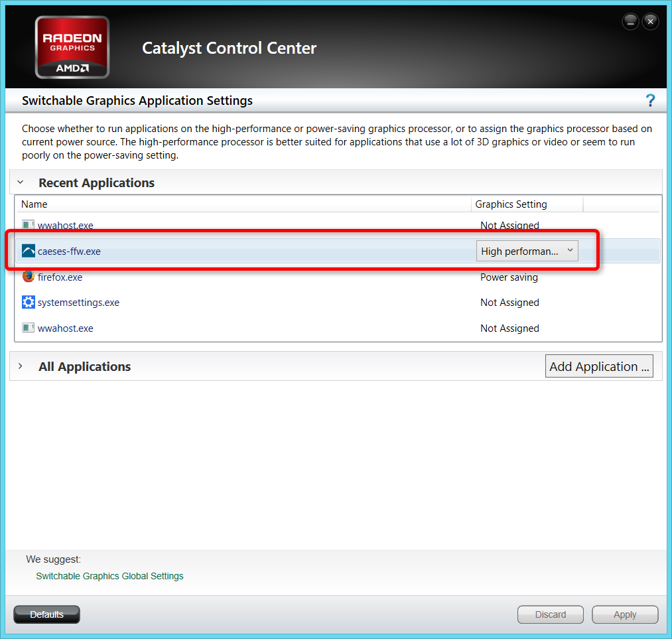Screen dimensions: 672x639
Task: Restore settings with the Defaults button
Action: [46, 614]
